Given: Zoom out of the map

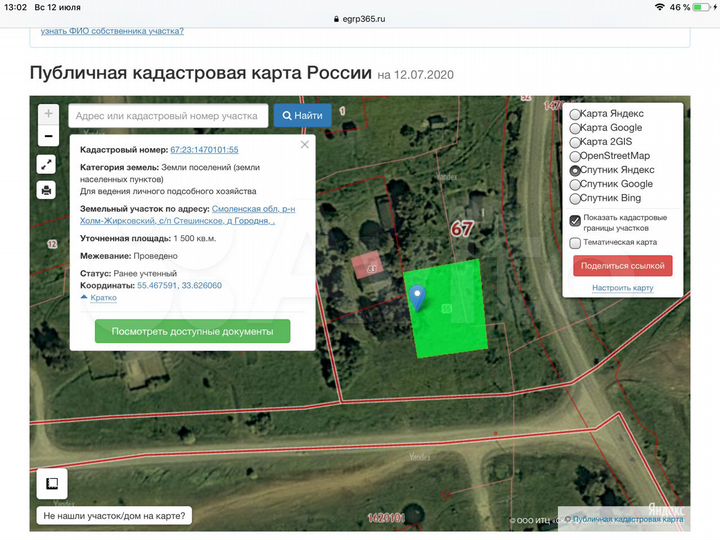Looking at the screenshot, I should [48, 135].
